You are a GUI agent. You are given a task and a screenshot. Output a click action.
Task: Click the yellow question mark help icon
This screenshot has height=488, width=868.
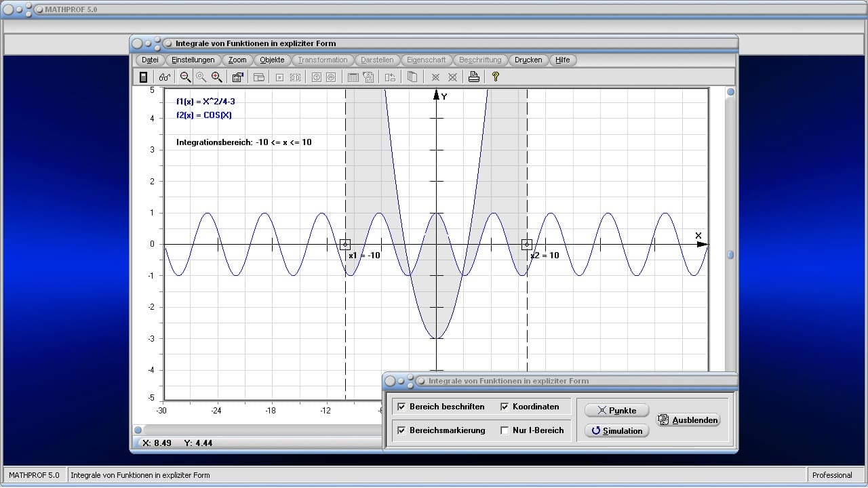coord(496,77)
